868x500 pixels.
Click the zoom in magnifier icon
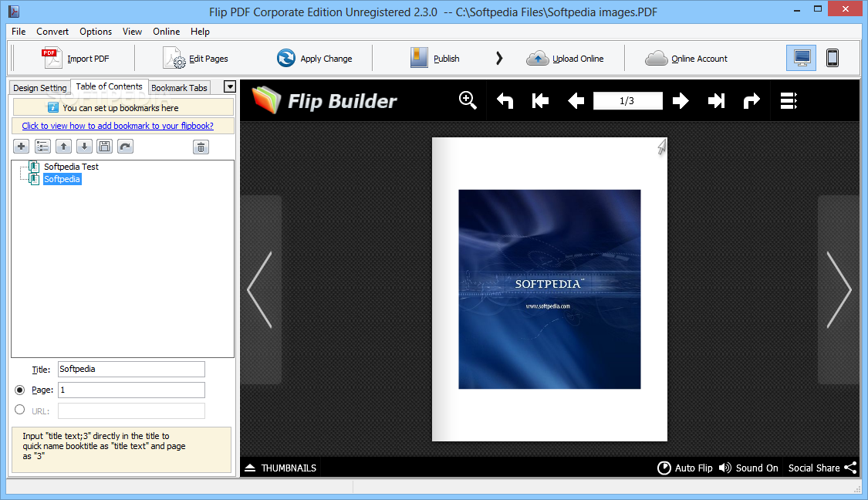tap(468, 100)
